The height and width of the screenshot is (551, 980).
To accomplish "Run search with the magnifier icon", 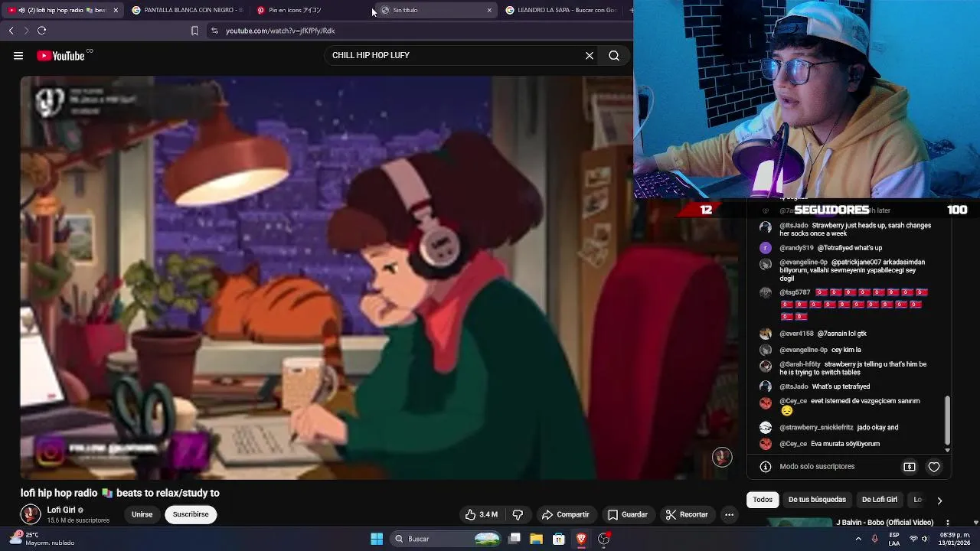I will click(x=614, y=55).
